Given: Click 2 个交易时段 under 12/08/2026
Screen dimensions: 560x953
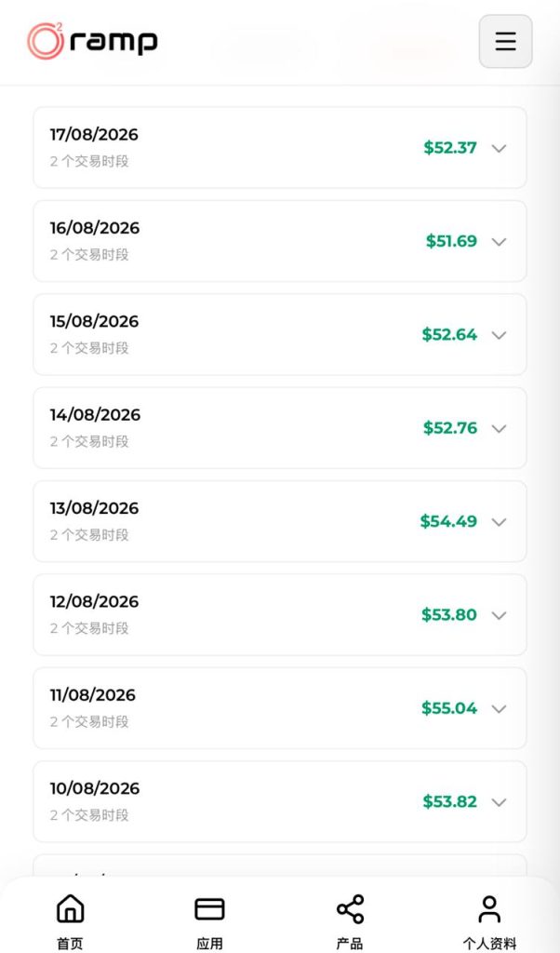Looking at the screenshot, I should coord(89,628).
